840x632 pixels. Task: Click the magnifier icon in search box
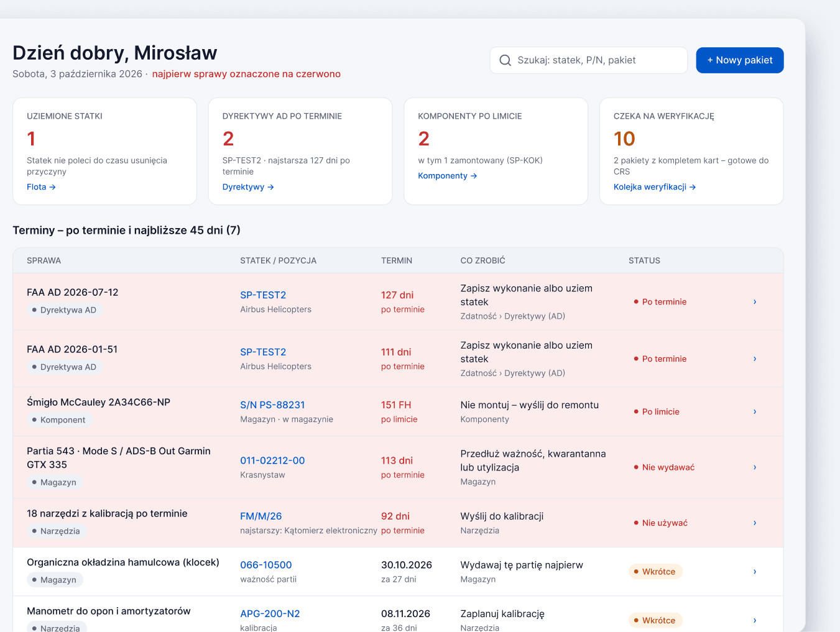505,60
